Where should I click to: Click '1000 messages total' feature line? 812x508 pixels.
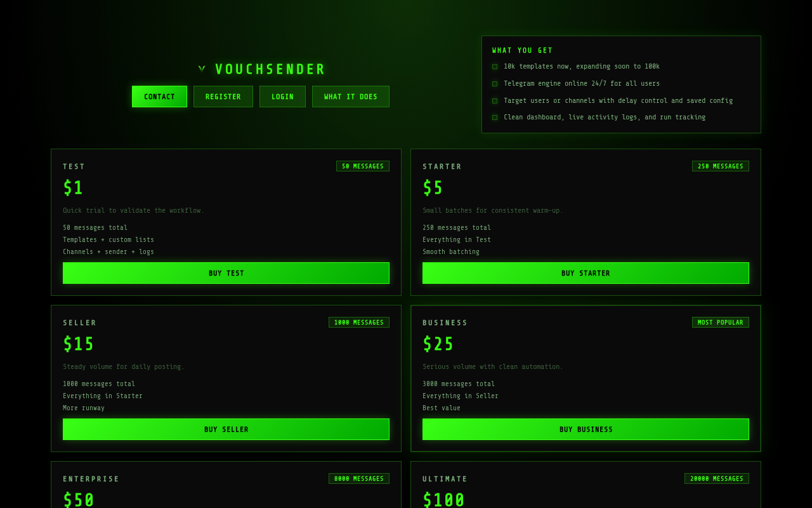tap(99, 384)
